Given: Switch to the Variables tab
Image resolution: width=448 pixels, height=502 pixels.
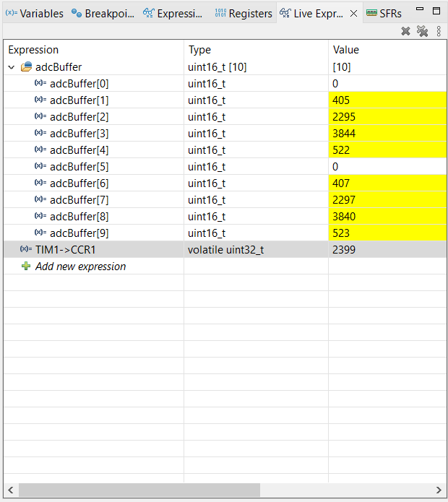Looking at the screenshot, I should coord(35,14).
